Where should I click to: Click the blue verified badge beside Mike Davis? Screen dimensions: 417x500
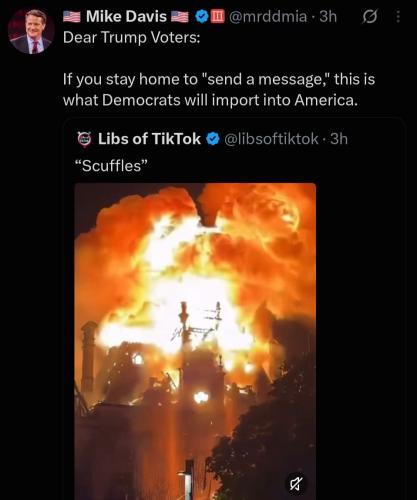(x=202, y=16)
